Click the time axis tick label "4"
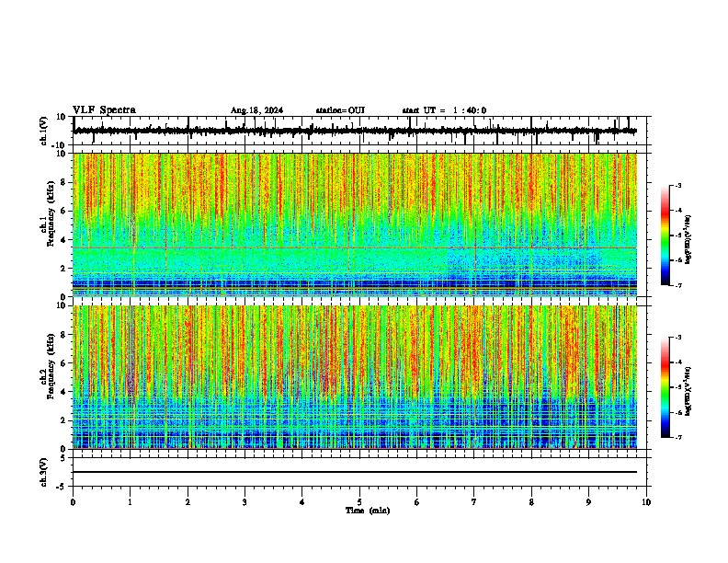The height and width of the screenshot is (563, 728). (302, 502)
